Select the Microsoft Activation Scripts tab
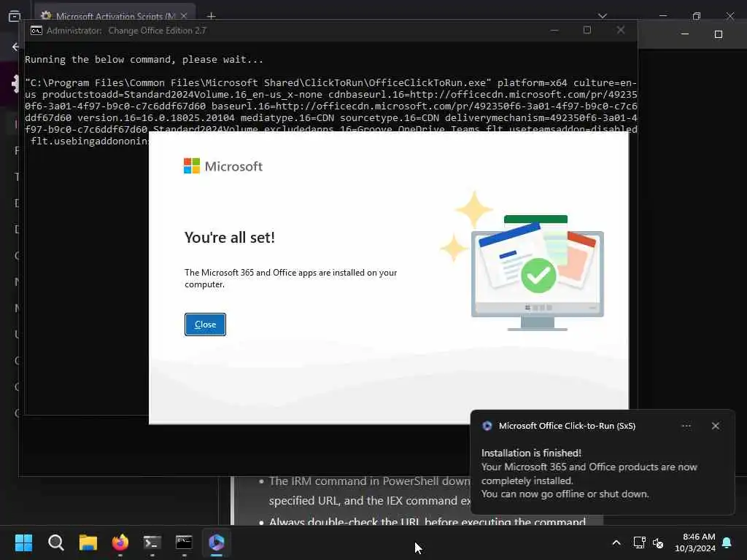Image resolution: width=747 pixels, height=560 pixels. coord(115,16)
